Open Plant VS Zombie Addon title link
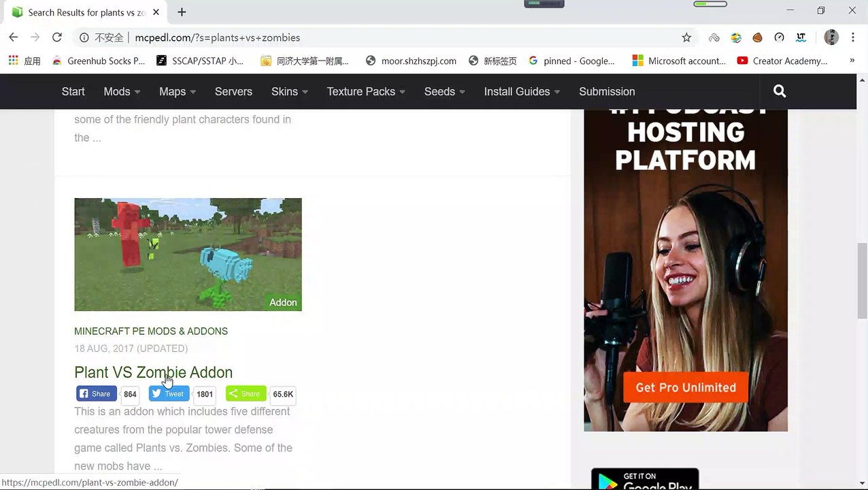 pos(153,372)
